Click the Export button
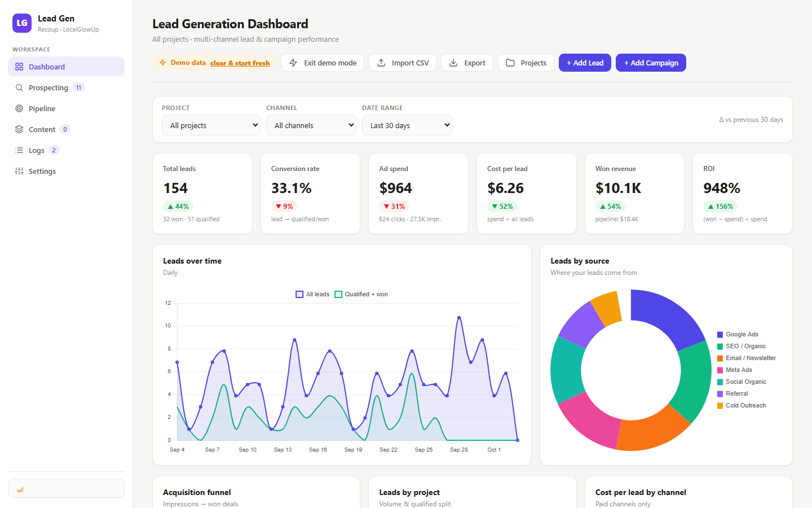 click(467, 63)
